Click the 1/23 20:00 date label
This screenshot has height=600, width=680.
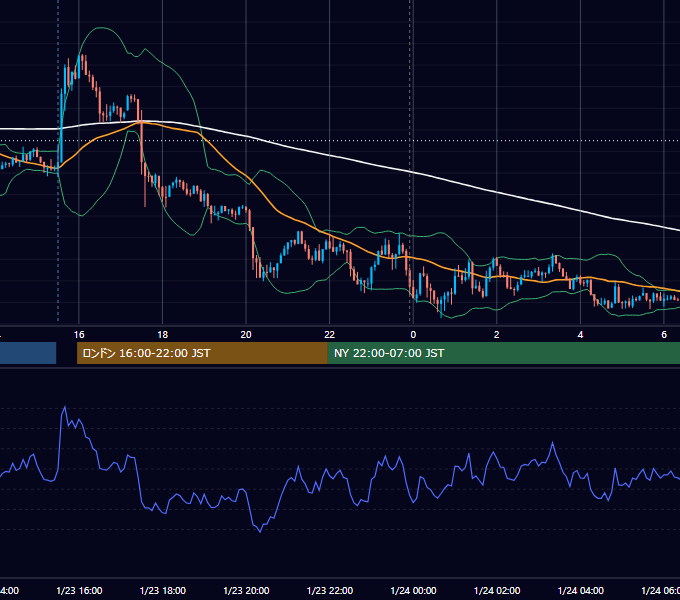[246, 590]
